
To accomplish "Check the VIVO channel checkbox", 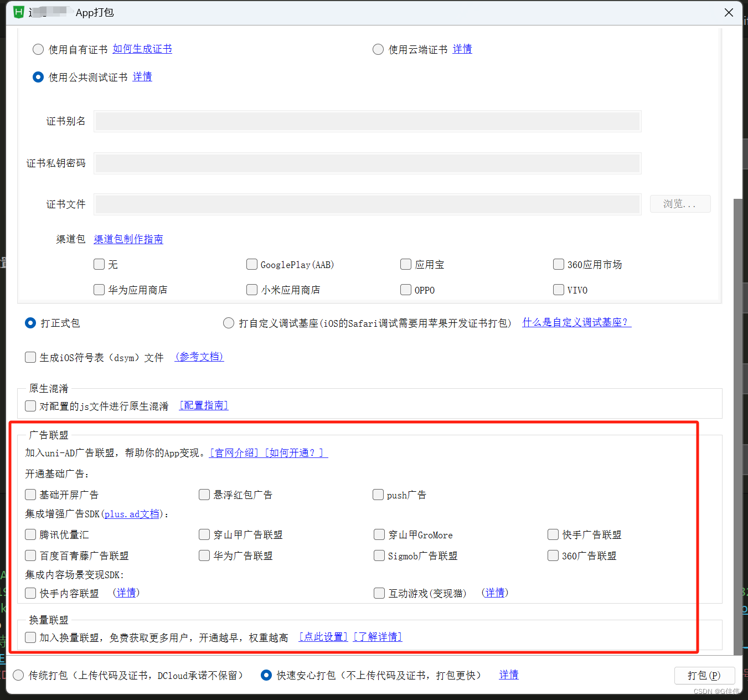I will pos(559,290).
